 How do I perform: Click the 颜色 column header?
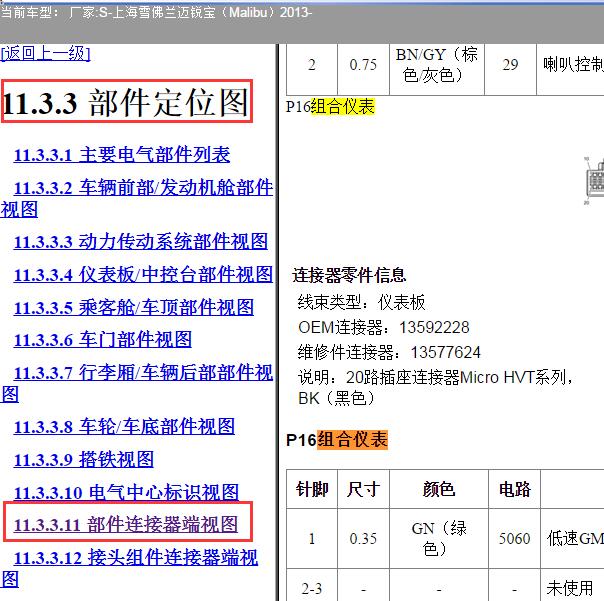[439, 489]
